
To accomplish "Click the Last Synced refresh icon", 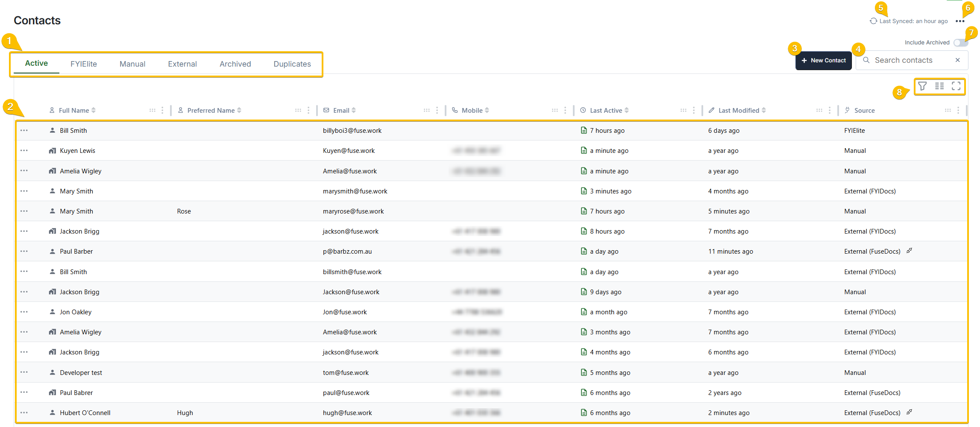I will pyautogui.click(x=873, y=21).
